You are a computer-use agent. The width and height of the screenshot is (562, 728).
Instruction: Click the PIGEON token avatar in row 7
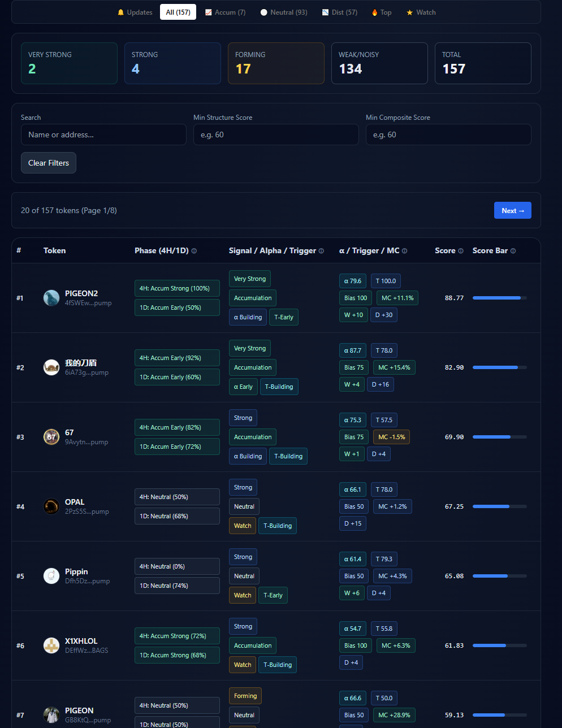pos(51,715)
